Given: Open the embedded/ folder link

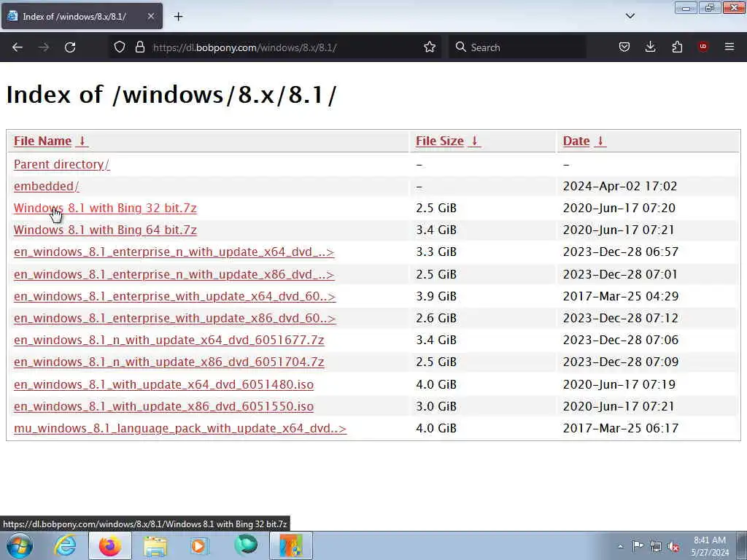Looking at the screenshot, I should click(46, 186).
